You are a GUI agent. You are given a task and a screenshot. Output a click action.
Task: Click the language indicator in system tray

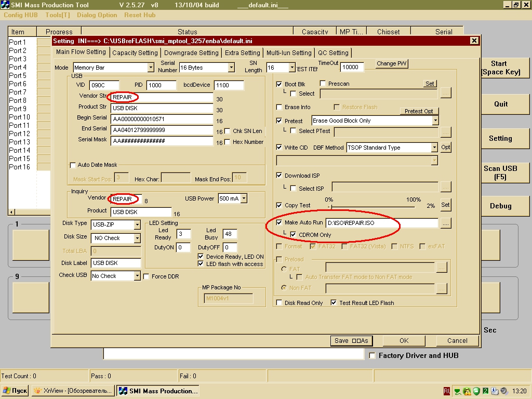click(446, 391)
